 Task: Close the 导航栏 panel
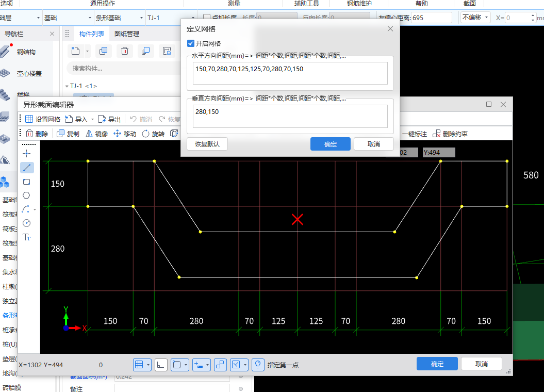click(52, 34)
